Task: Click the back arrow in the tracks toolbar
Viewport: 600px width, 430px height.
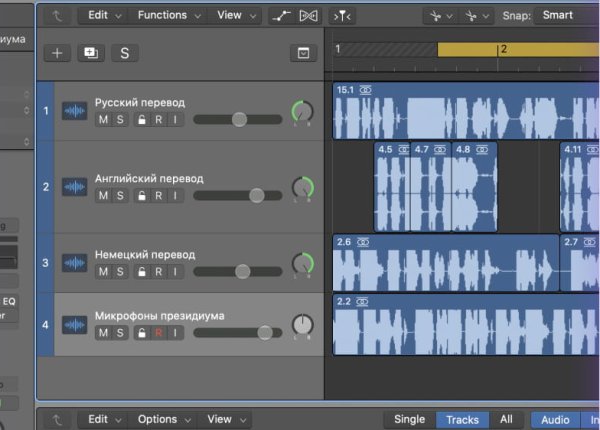Action: 57,16
